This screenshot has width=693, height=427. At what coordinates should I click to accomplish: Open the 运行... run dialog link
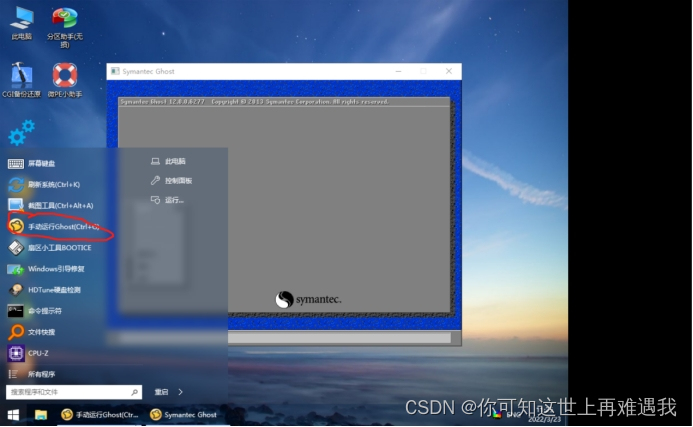167,200
